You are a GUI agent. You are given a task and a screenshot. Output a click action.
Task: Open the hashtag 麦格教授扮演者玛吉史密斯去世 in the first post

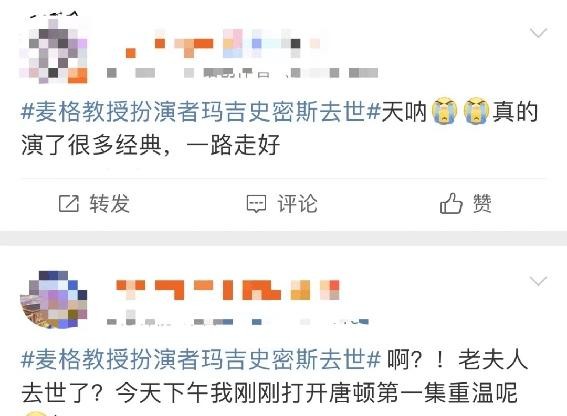point(201,111)
